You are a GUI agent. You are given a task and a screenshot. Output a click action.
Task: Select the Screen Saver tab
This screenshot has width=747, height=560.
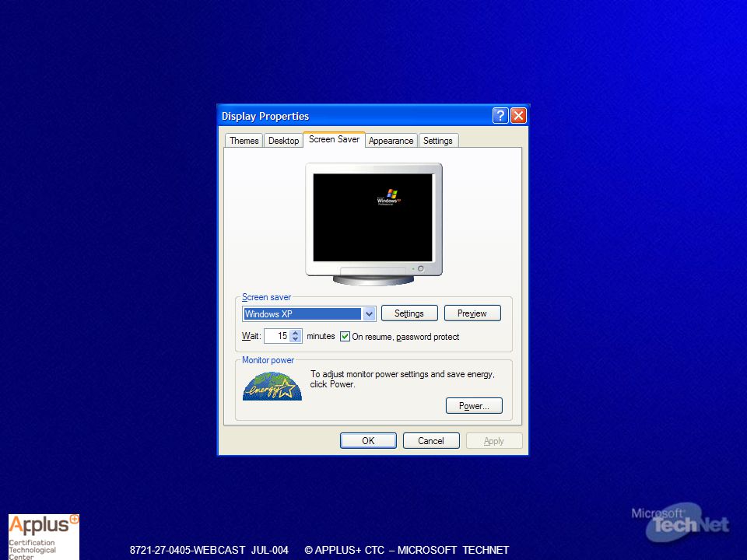334,139
